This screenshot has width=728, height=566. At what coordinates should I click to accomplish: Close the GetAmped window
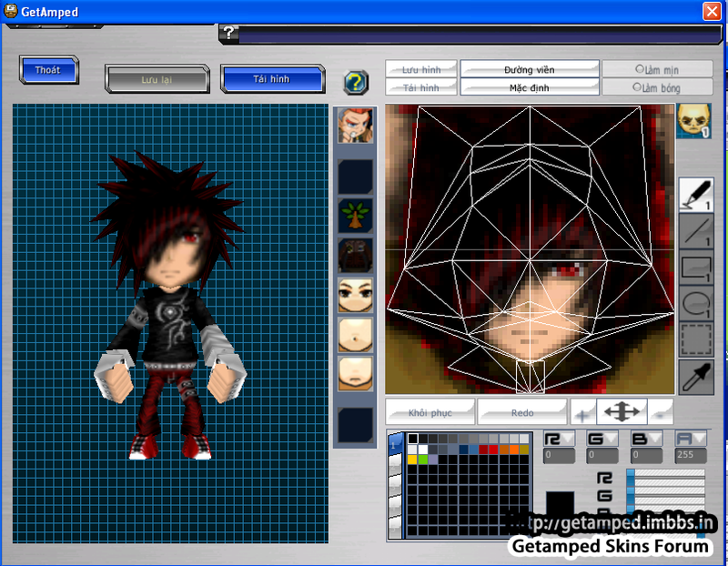(712, 11)
